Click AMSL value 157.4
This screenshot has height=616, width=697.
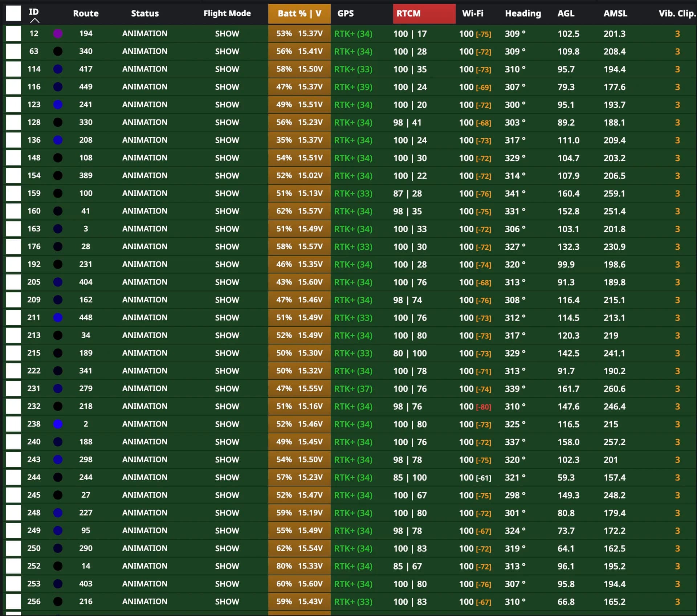614,477
